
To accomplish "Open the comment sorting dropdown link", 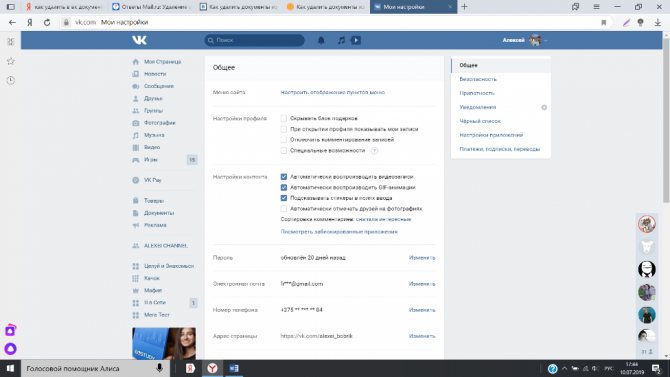I will (383, 219).
